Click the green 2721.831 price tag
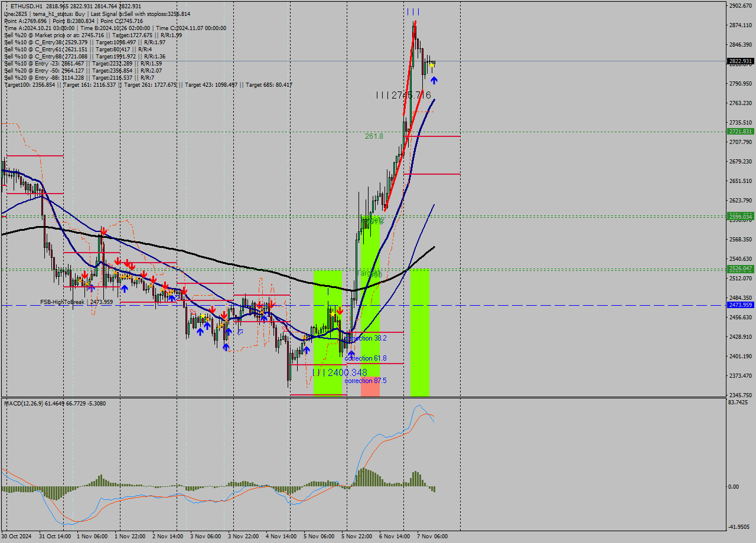 [741, 131]
